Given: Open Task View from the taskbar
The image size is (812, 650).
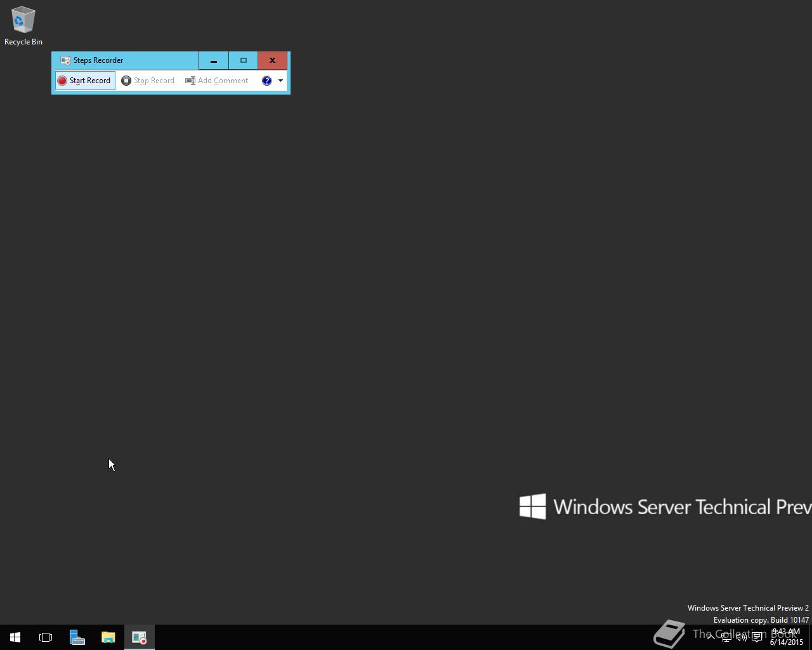Looking at the screenshot, I should click(46, 637).
